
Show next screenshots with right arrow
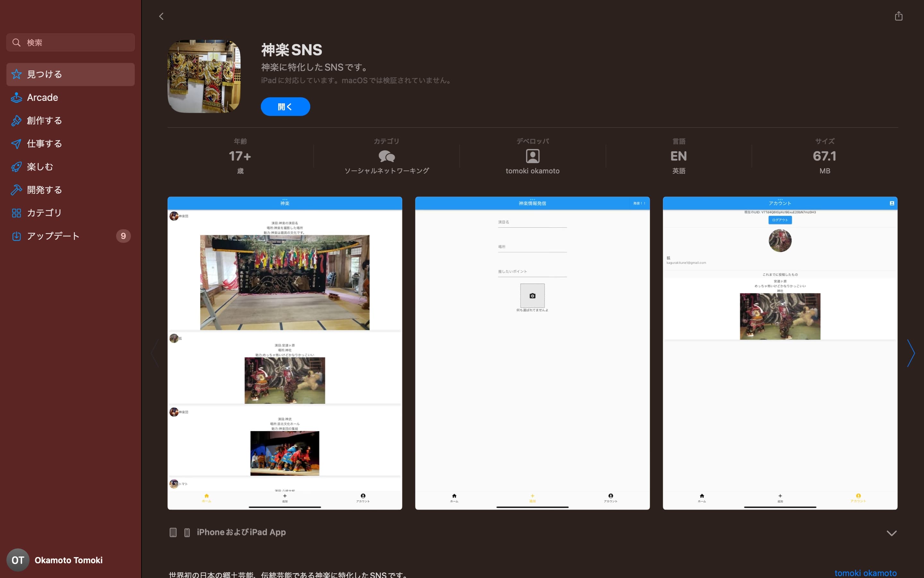[x=911, y=353]
